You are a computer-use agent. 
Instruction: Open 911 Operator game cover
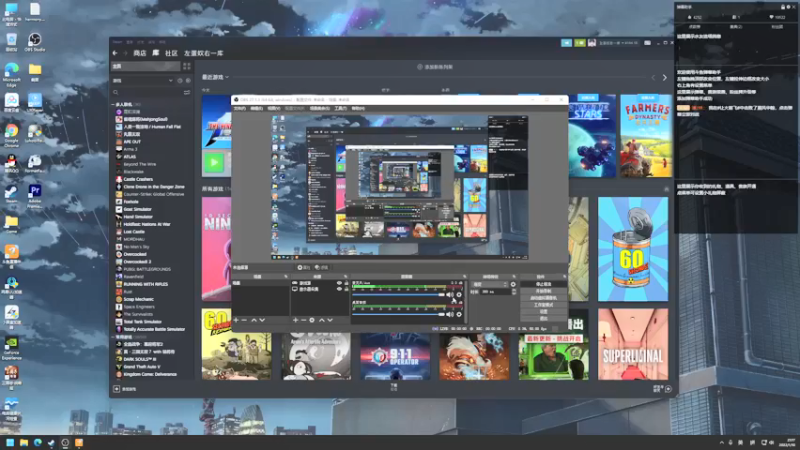coord(395,356)
